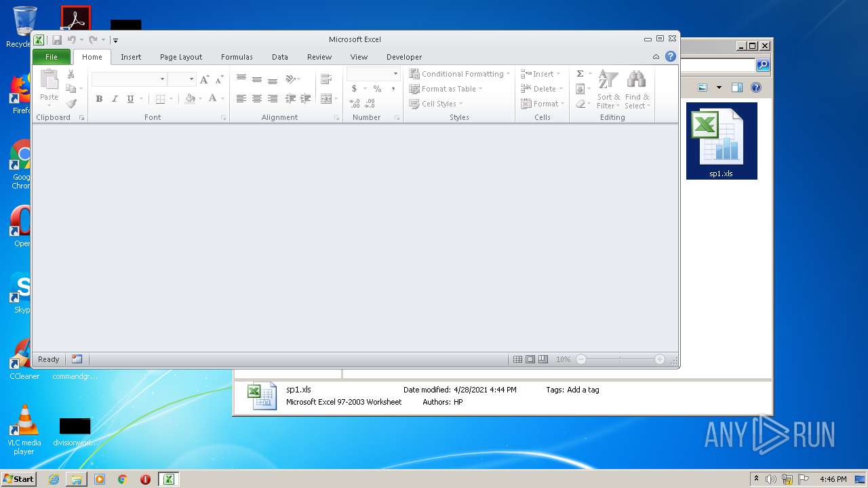The image size is (868, 488).
Task: Toggle Middle Align
Action: pos(257,79)
